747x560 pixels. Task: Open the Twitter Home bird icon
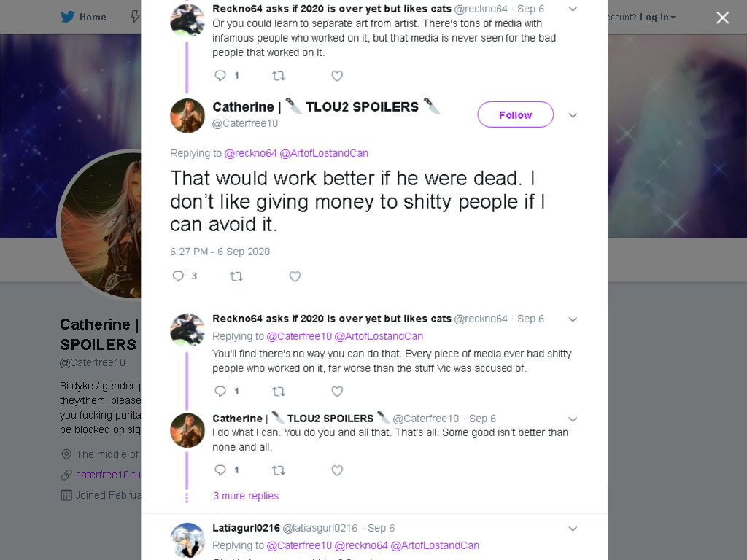click(x=68, y=17)
